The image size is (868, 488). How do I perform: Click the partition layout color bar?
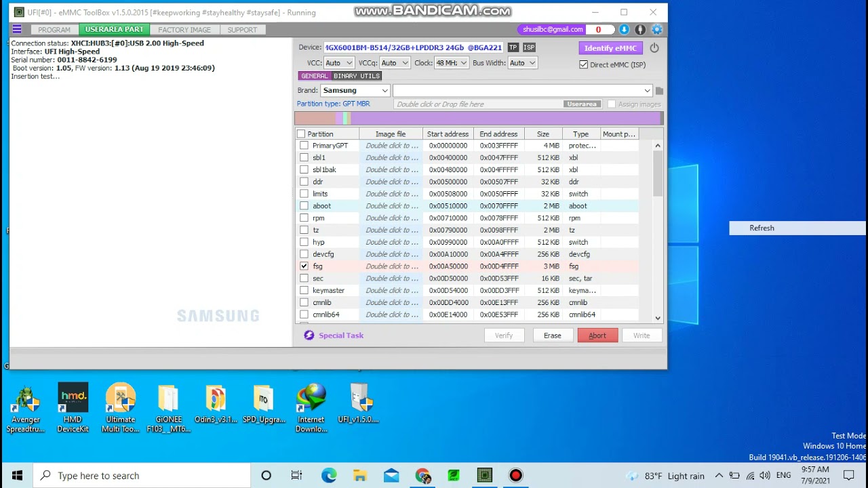coord(479,119)
